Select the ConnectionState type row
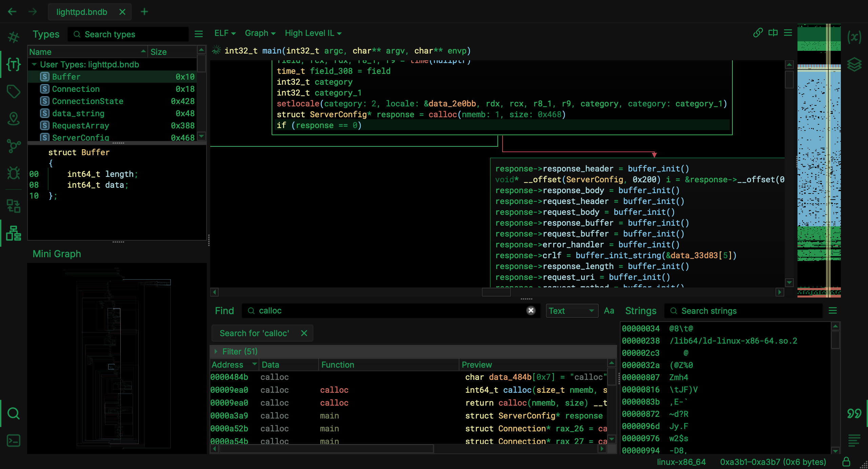The width and height of the screenshot is (868, 469). point(87,101)
